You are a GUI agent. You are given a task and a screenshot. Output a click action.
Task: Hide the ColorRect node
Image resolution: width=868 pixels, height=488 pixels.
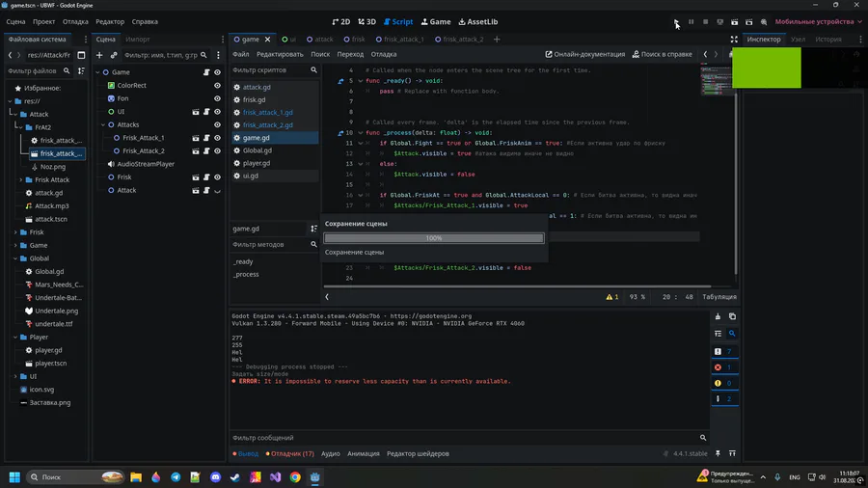tap(217, 85)
